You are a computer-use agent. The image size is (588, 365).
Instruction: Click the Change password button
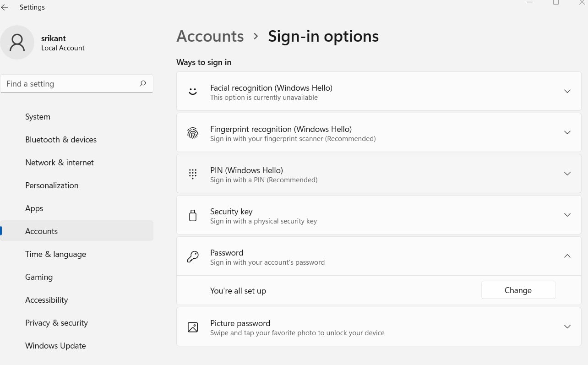(x=518, y=290)
